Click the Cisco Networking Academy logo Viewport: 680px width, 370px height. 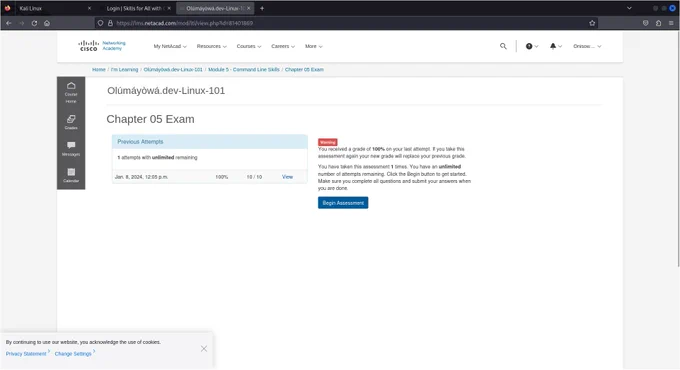click(102, 46)
